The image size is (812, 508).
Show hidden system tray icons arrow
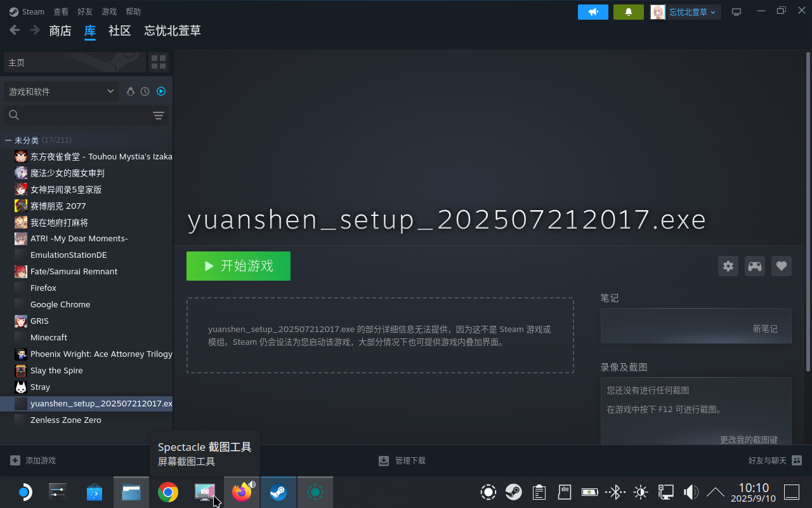[x=716, y=492]
